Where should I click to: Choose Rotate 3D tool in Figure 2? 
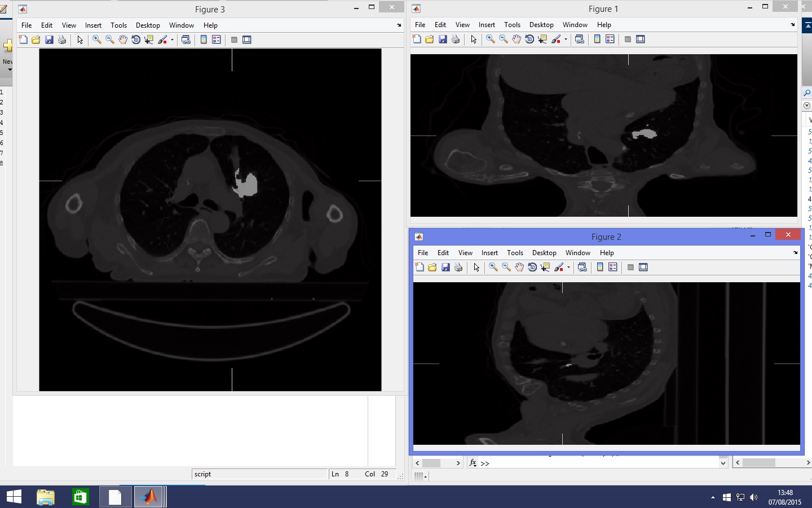pos(532,267)
